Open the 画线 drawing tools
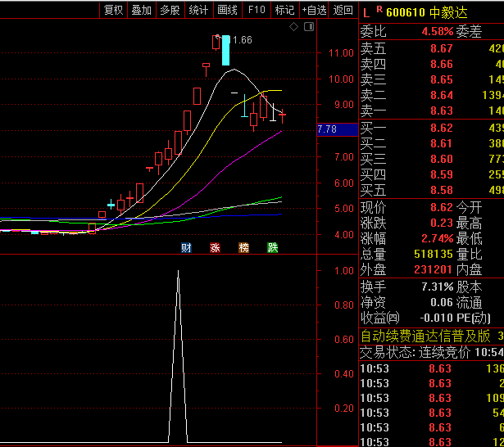This screenshot has width=504, height=447. pyautogui.click(x=227, y=10)
